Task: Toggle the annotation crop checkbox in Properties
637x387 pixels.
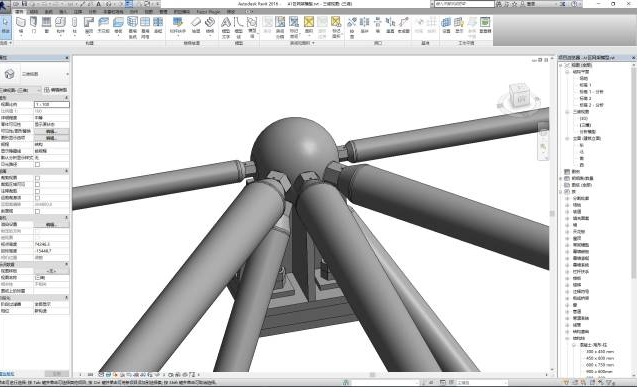Action: coord(37,191)
